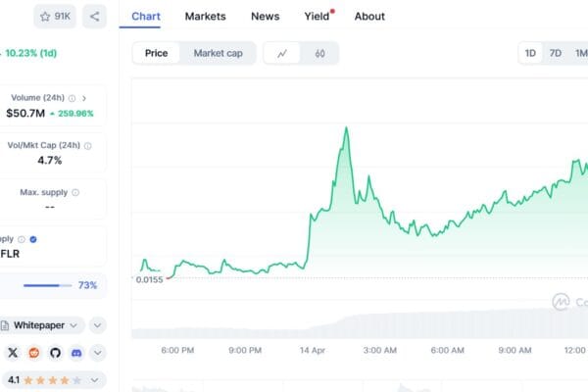
Task: Show info tooltip for Max. supply
Action: click(x=75, y=192)
